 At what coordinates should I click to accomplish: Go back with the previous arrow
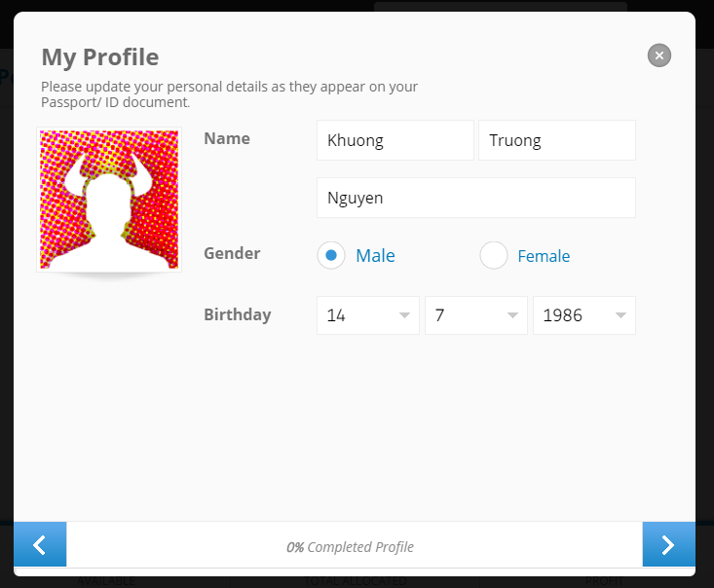coord(40,544)
